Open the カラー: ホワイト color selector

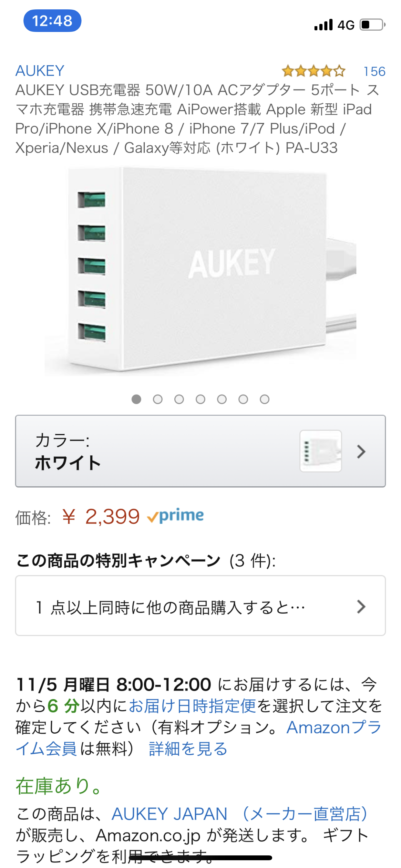coord(200,451)
